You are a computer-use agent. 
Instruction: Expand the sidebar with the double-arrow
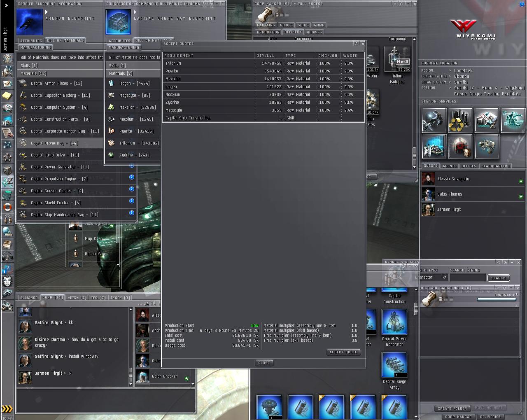point(6,5)
